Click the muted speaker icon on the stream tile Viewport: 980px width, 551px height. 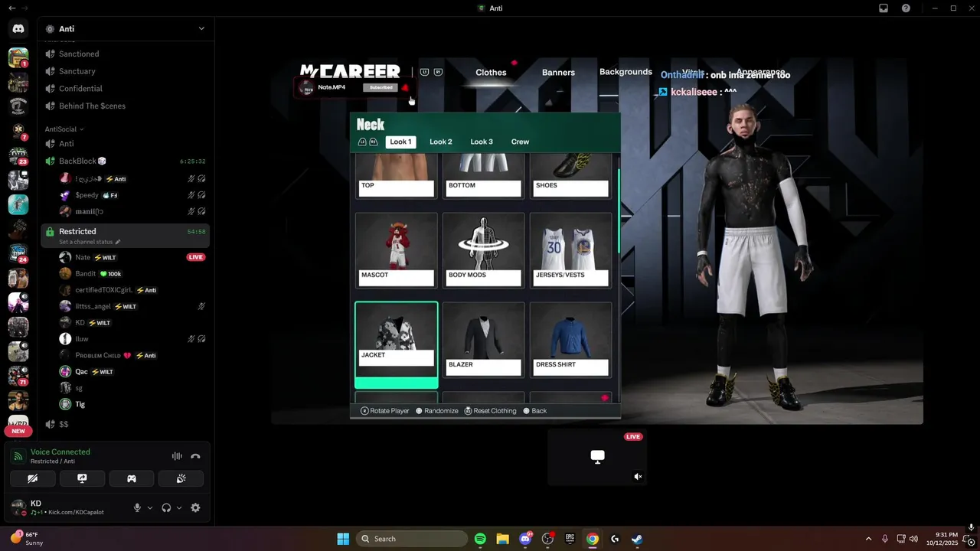point(638,477)
